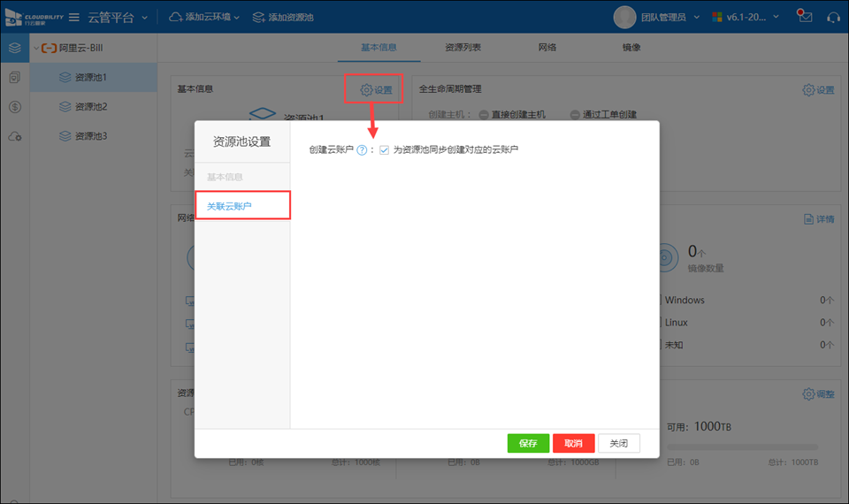Toggle 为资源池同步创建对应的云账户 checkbox
The width and height of the screenshot is (849, 504).
(x=384, y=150)
